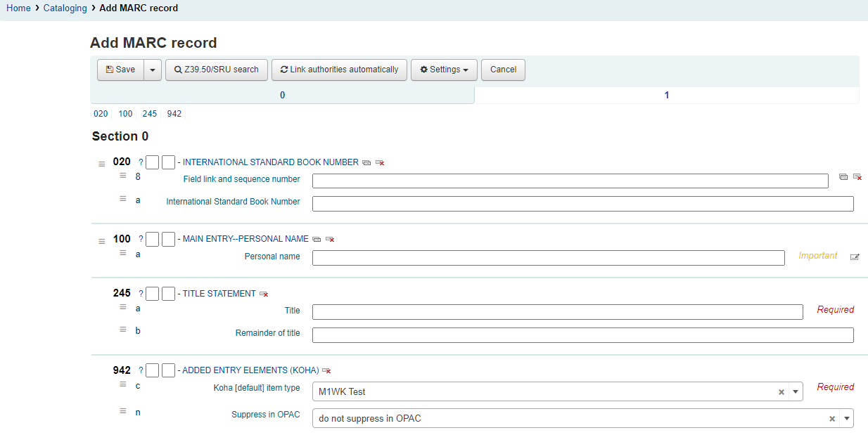Open the help question mark for tag 245
Screen dimensions: 868x435
(141, 294)
